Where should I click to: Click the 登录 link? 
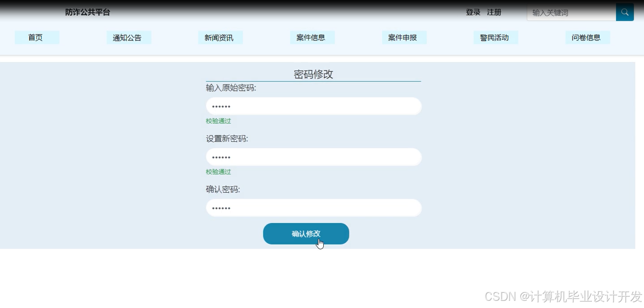click(x=473, y=13)
